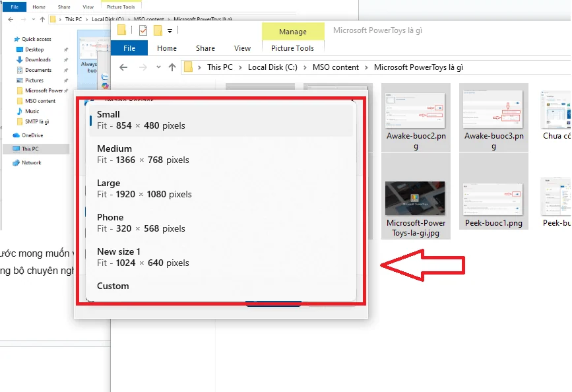Switch to the Home ribbon tab in front window
Image resolution: width=572 pixels, height=392 pixels.
(167, 48)
